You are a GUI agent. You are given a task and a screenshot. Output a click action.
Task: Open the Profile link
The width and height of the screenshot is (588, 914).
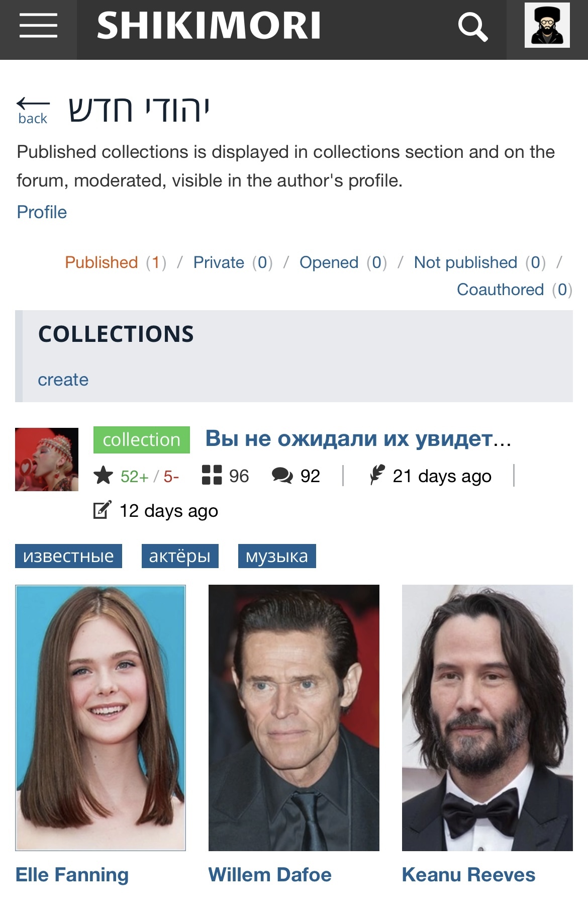[x=42, y=212]
